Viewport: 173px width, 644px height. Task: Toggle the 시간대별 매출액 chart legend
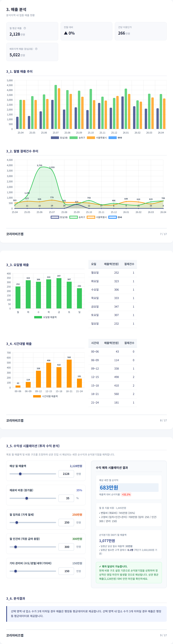45,396
